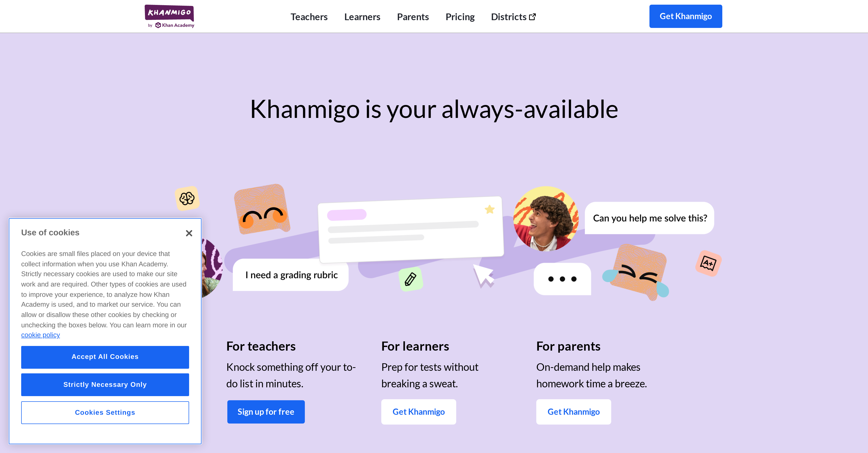868x453 pixels.
Task: Open Learners navigation menu item
Action: (x=362, y=16)
